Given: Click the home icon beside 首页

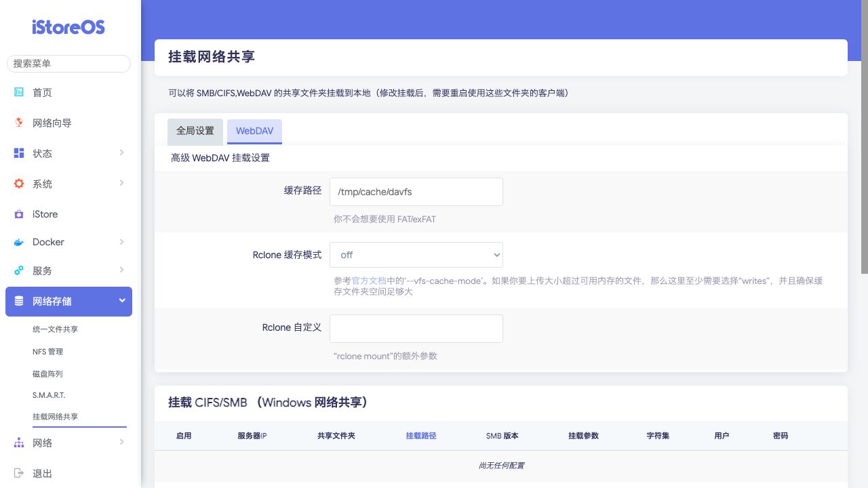Looking at the screenshot, I should pyautogui.click(x=19, y=92).
